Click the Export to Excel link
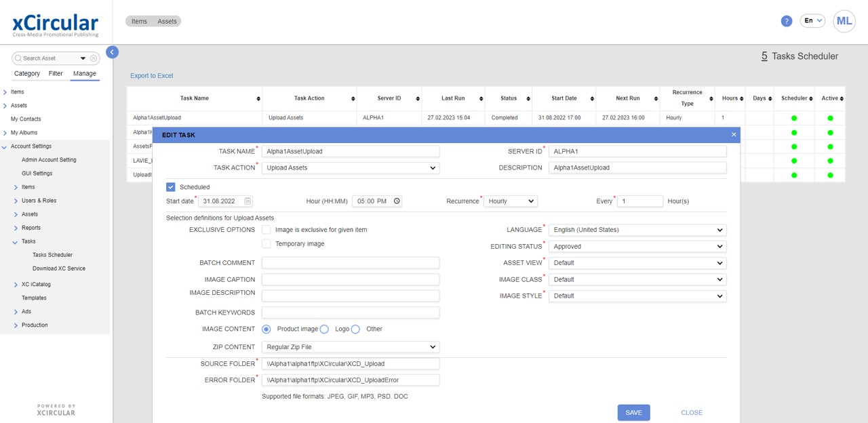The height and width of the screenshot is (423, 868). click(151, 76)
